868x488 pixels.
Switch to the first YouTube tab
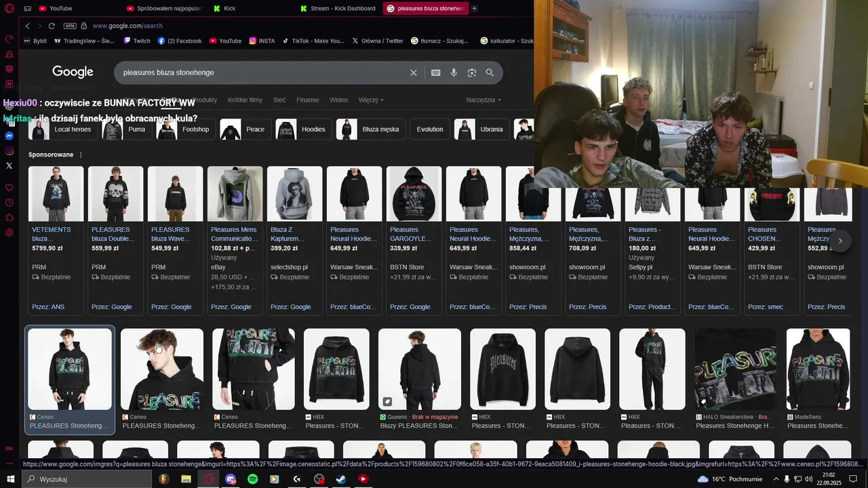pyautogui.click(x=77, y=8)
